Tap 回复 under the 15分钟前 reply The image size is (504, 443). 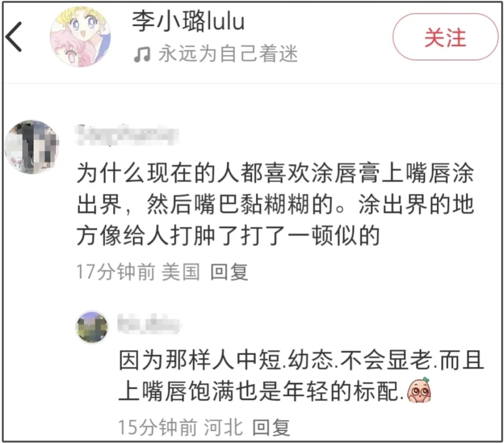pos(271,428)
